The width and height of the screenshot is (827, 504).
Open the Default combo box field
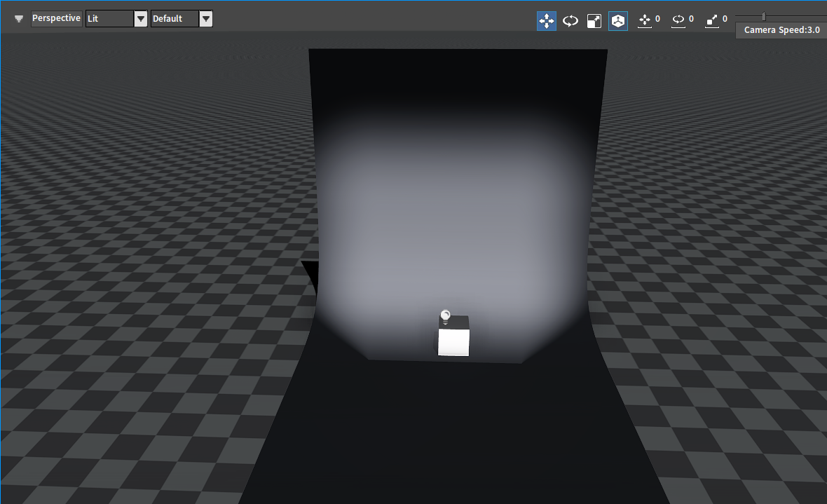(175, 18)
